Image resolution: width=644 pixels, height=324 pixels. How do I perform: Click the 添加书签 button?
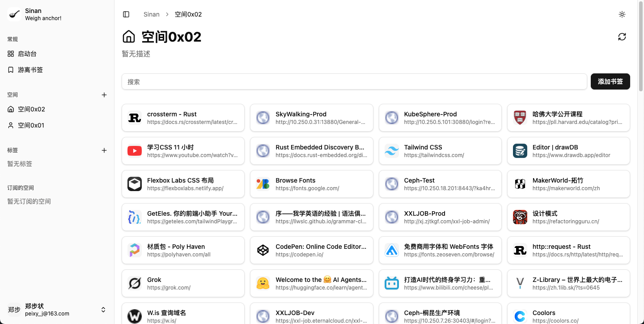point(610,81)
